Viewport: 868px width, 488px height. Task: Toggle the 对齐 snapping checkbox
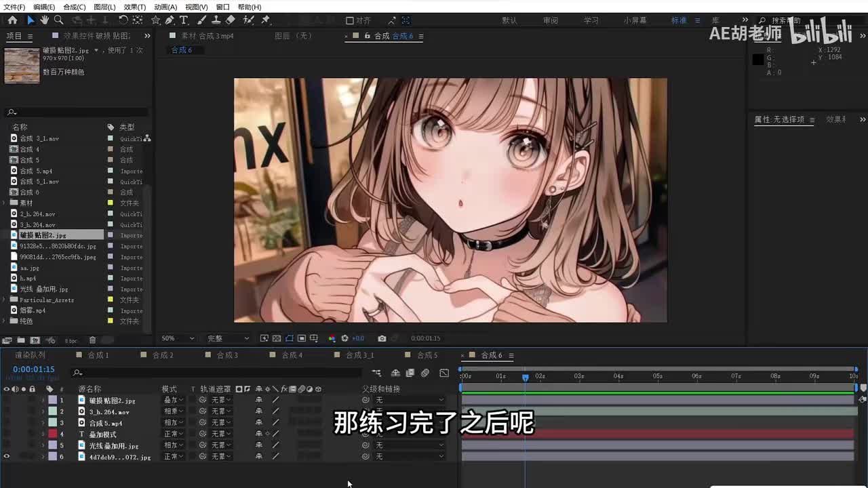[x=350, y=20]
